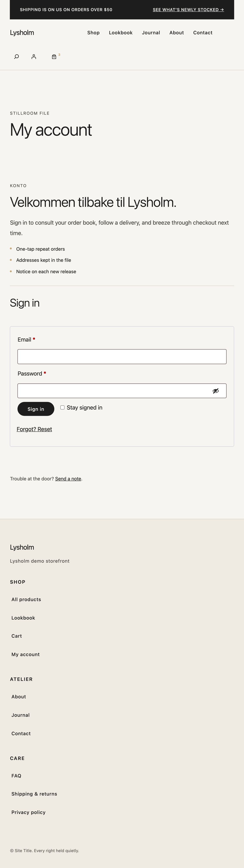Open All products in footer
The height and width of the screenshot is (868, 244).
(26, 599)
